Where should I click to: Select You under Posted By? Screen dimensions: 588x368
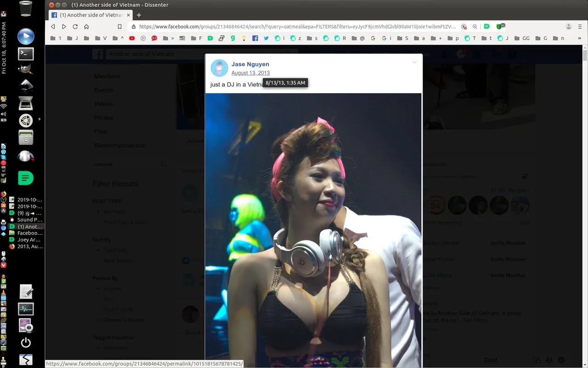tap(108, 299)
